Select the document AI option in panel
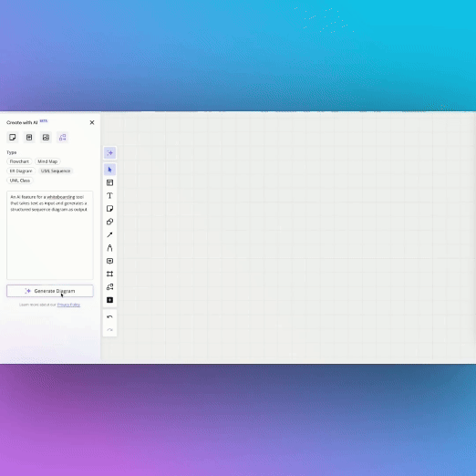Screen dimensions: 476x476 [x=29, y=138]
